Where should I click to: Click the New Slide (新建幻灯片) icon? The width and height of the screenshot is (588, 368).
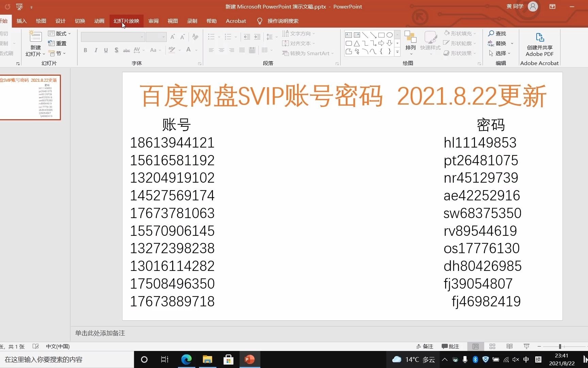[35, 37]
